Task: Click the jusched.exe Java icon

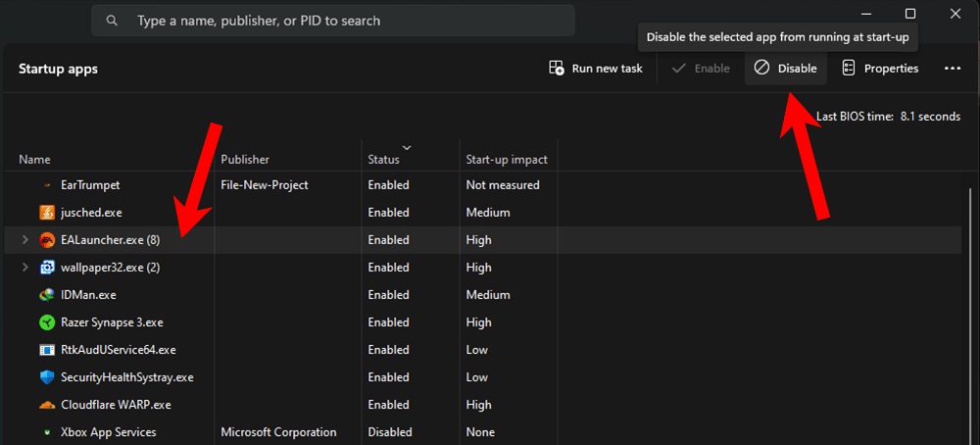Action: coord(47,213)
